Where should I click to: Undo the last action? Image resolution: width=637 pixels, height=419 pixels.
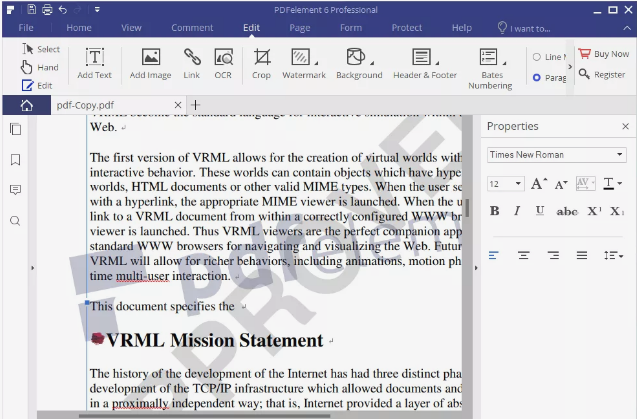click(63, 9)
